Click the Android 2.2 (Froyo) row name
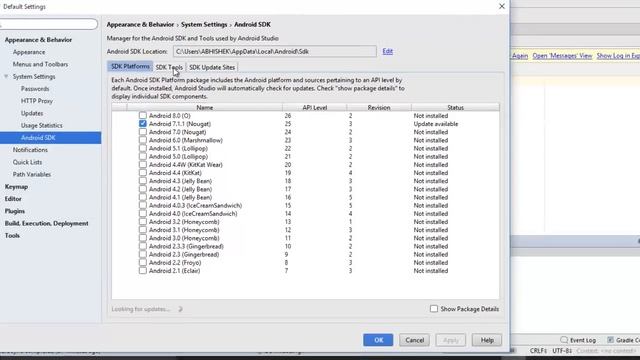The width and height of the screenshot is (640, 360). pyautogui.click(x=175, y=262)
